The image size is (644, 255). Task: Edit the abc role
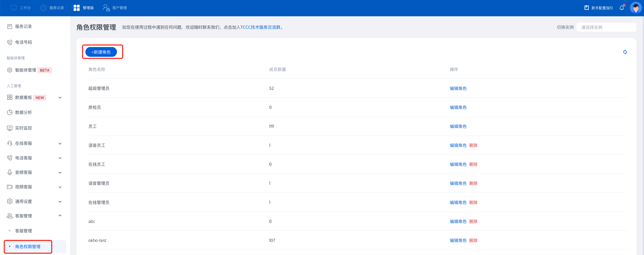pyautogui.click(x=458, y=221)
